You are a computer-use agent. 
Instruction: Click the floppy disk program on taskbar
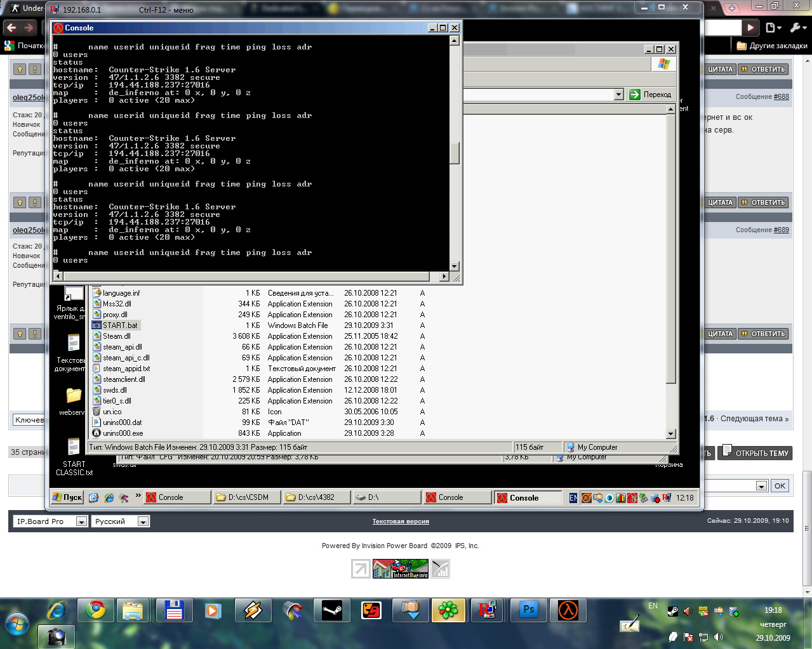(x=173, y=610)
